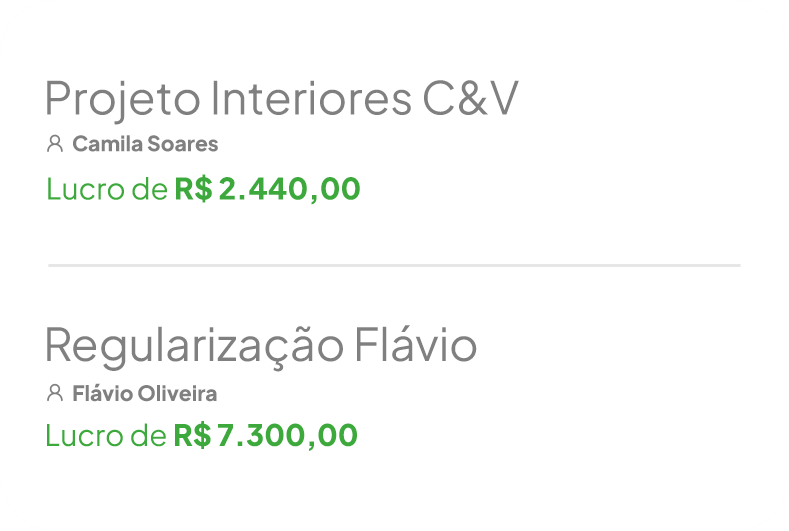Click the person icon beside Flávio Oliveira
789x531 pixels.
click(55, 393)
